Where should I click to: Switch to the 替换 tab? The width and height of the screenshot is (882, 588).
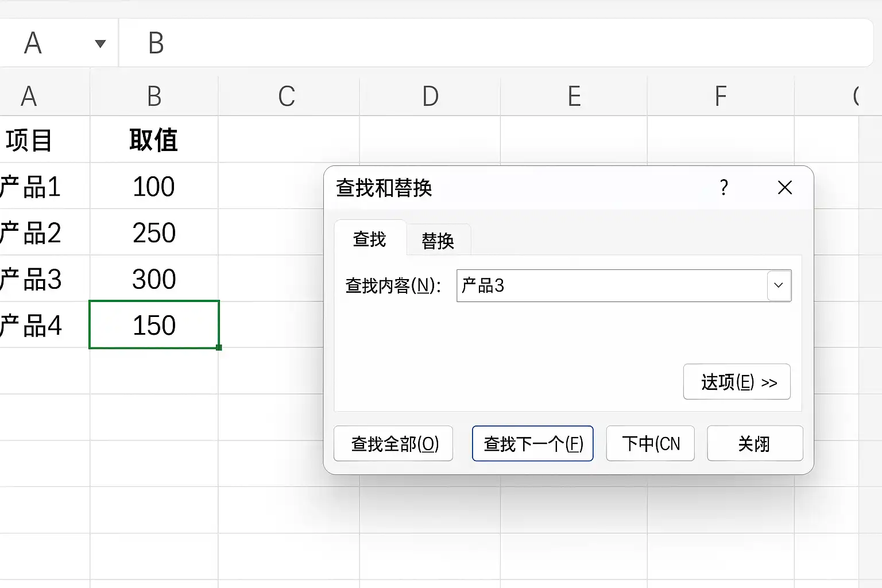click(438, 240)
